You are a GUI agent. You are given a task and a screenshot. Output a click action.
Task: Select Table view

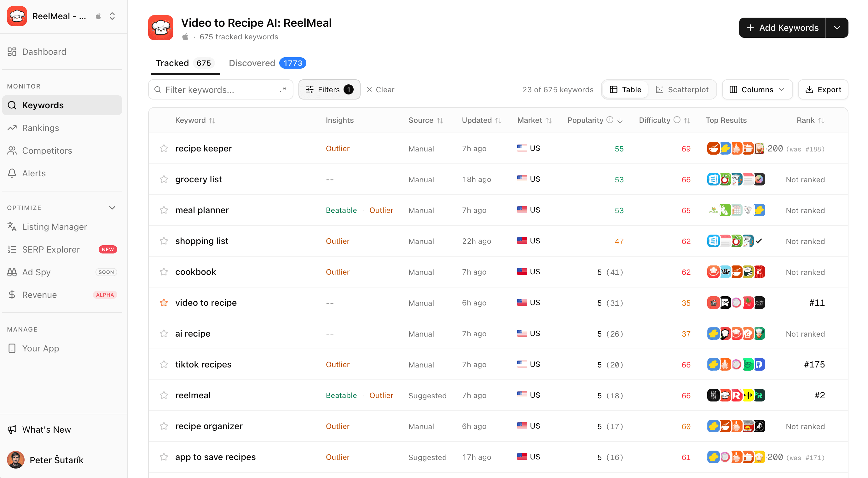click(x=625, y=89)
